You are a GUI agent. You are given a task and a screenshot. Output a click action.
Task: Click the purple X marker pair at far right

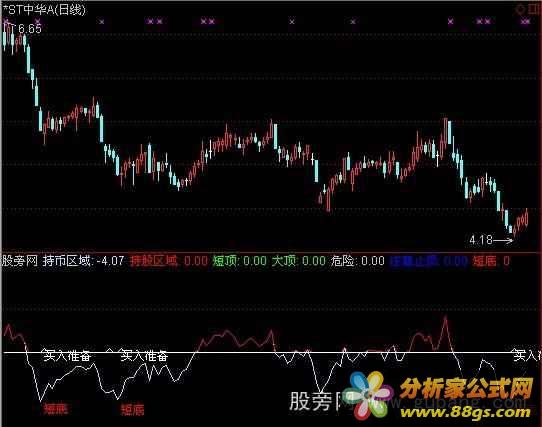tap(526, 22)
